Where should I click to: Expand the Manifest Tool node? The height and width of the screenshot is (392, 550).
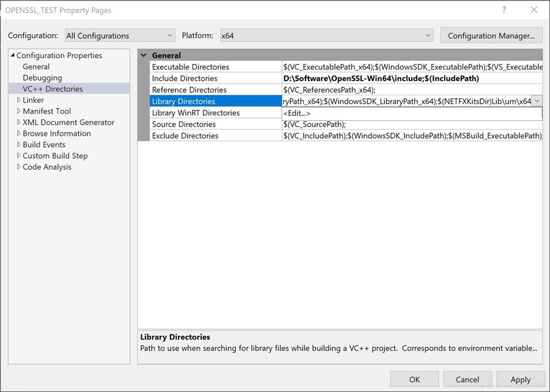(x=18, y=111)
